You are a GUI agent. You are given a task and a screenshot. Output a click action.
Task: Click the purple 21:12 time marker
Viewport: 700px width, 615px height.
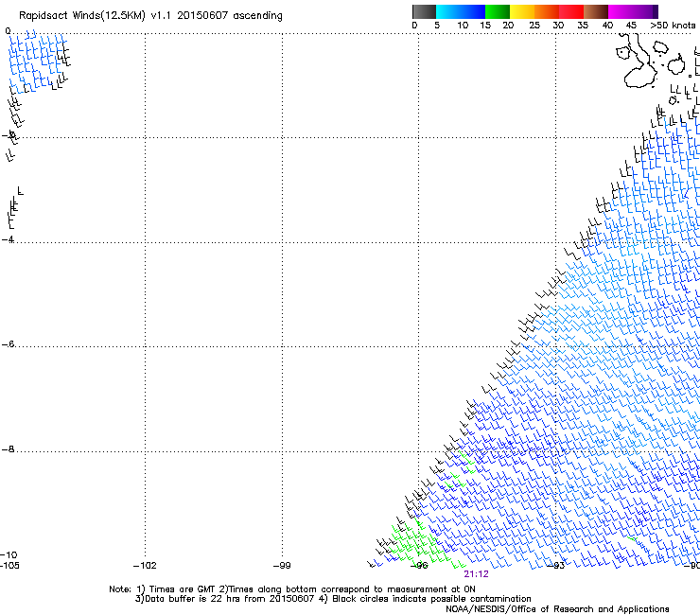[x=476, y=574]
